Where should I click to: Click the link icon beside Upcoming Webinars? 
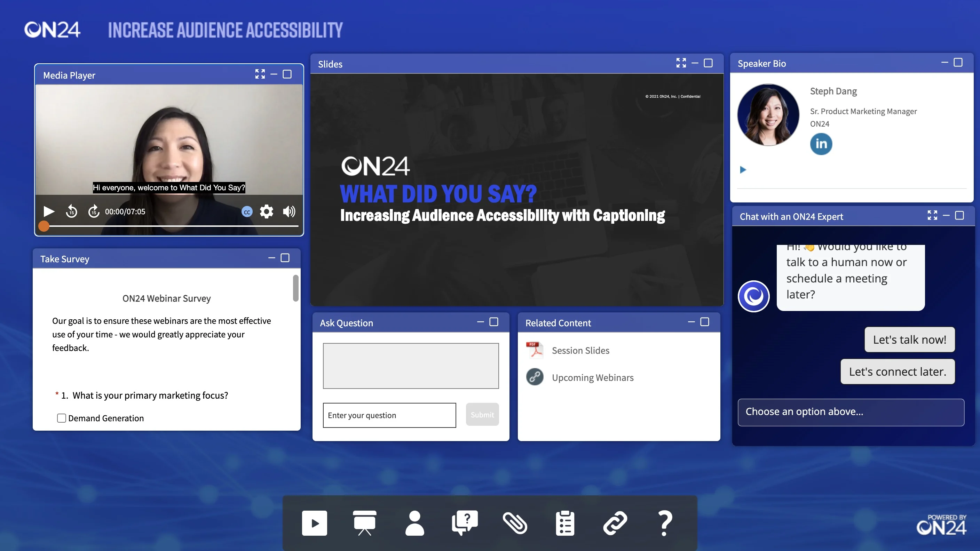coord(535,377)
